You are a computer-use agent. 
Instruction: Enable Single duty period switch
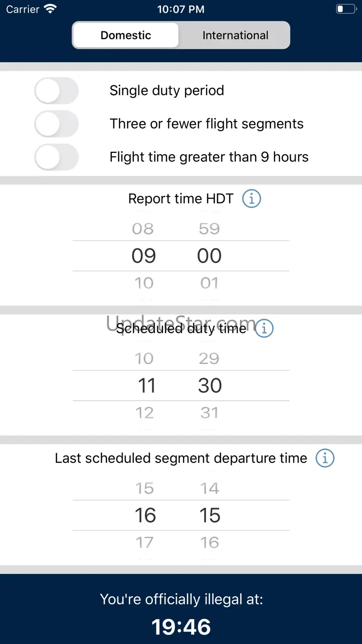pyautogui.click(x=57, y=91)
